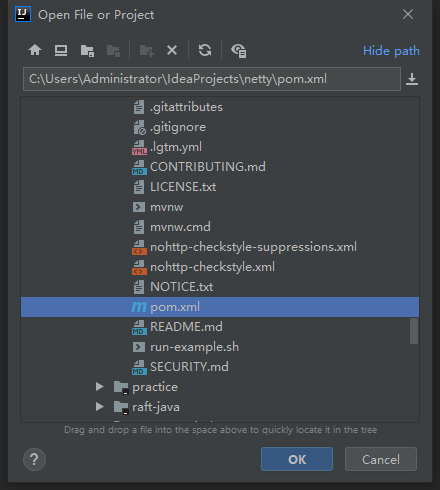Image resolution: width=440 pixels, height=490 pixels.
Task: Expand the practice folder
Action: tap(99, 387)
